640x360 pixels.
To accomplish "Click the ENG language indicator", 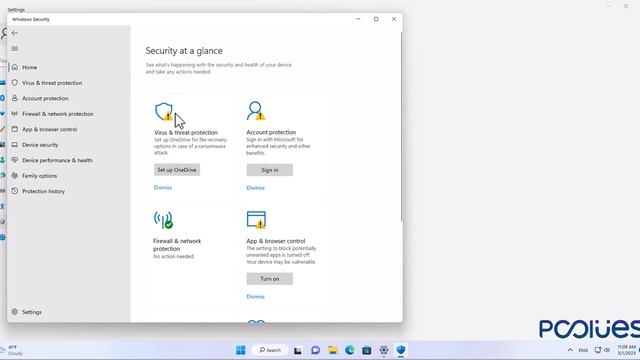I will click(583, 350).
